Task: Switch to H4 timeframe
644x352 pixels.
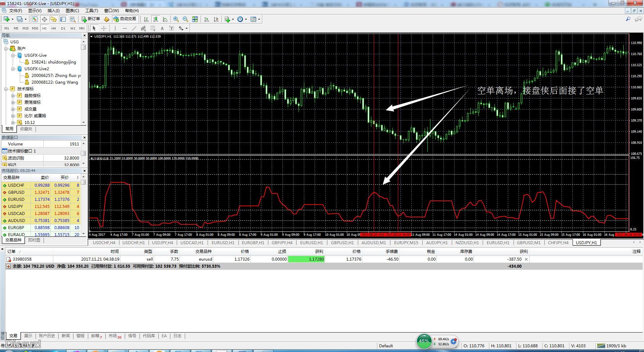Action: [54, 28]
